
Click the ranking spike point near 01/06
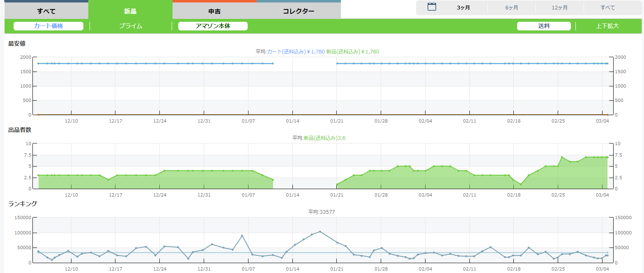242,236
